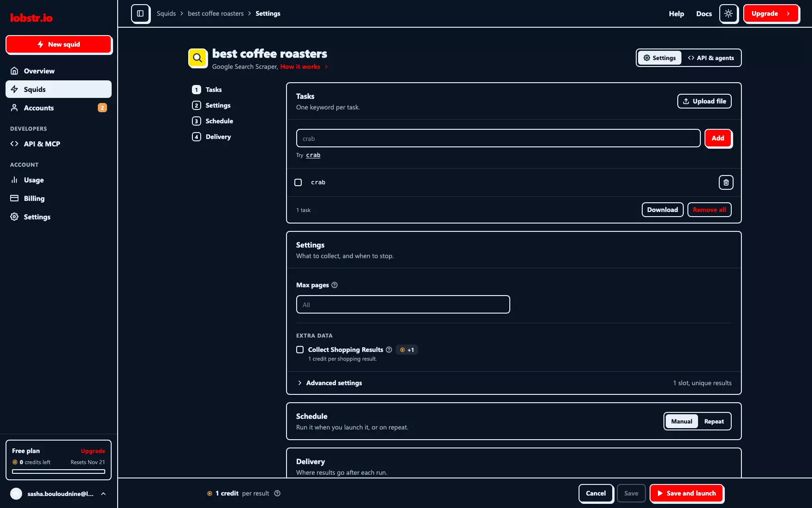Screen dimensions: 812x508
Task: Switch theme with the sun icon
Action: click(728, 13)
